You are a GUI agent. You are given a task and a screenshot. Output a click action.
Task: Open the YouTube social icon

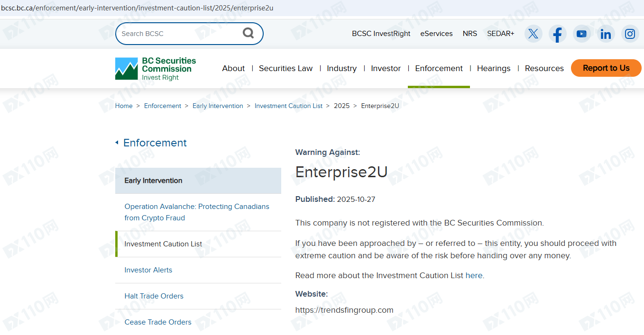[x=581, y=34]
